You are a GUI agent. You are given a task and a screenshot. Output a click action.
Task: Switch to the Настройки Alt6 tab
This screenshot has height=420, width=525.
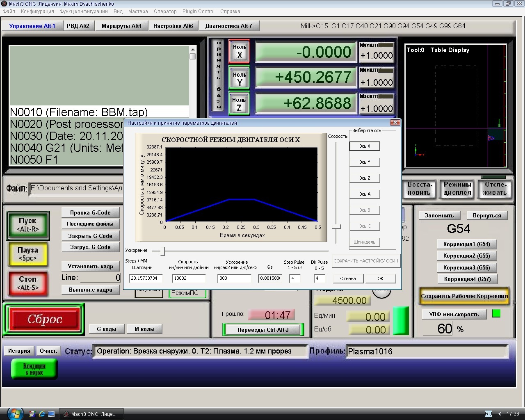coord(173,26)
